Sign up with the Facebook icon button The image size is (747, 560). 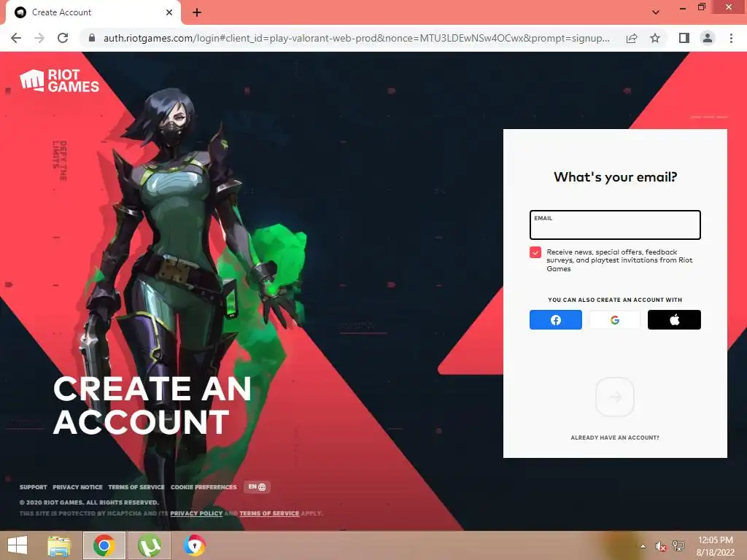555,319
